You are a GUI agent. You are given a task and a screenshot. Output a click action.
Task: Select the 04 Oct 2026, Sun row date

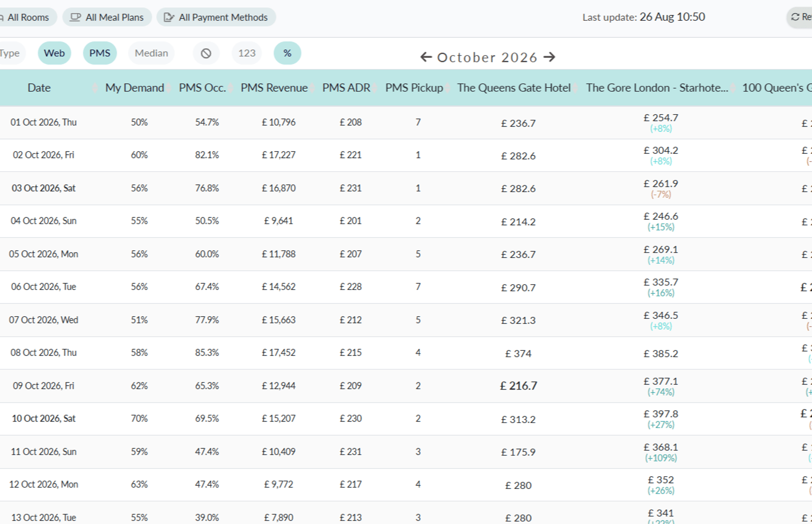click(x=44, y=221)
